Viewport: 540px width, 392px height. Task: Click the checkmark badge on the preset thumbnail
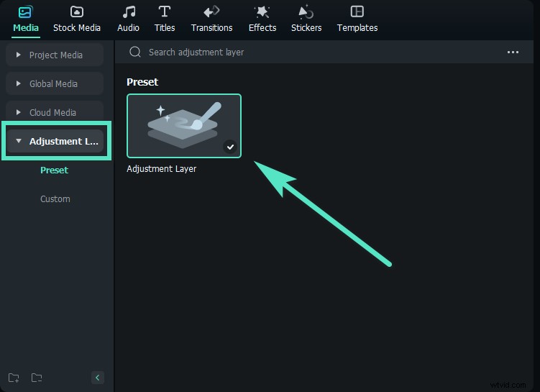click(x=230, y=147)
